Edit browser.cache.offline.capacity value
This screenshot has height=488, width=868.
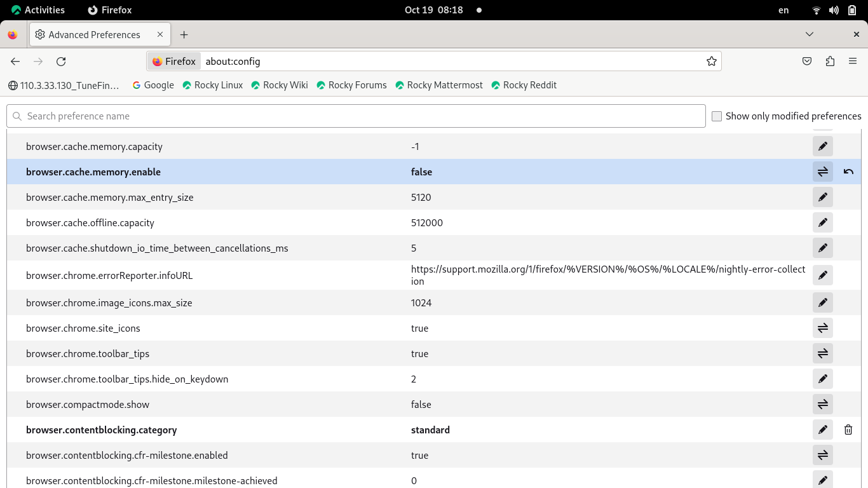click(x=822, y=222)
